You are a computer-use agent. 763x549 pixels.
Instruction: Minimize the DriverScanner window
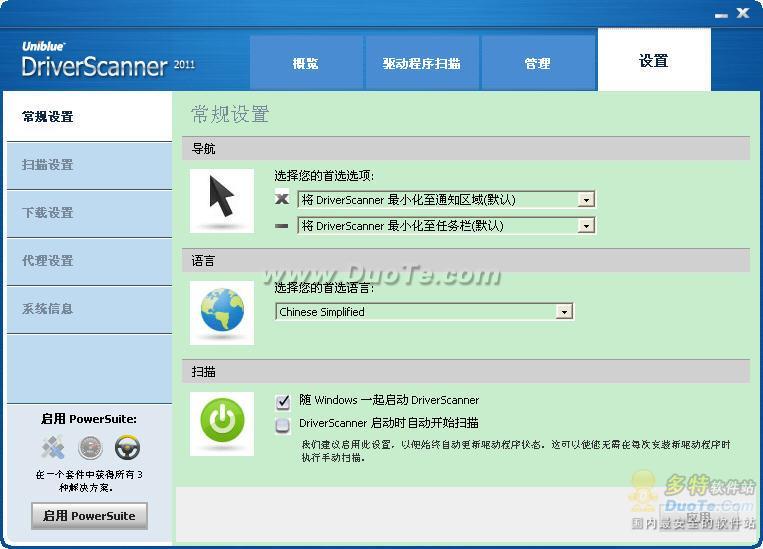[721, 16]
